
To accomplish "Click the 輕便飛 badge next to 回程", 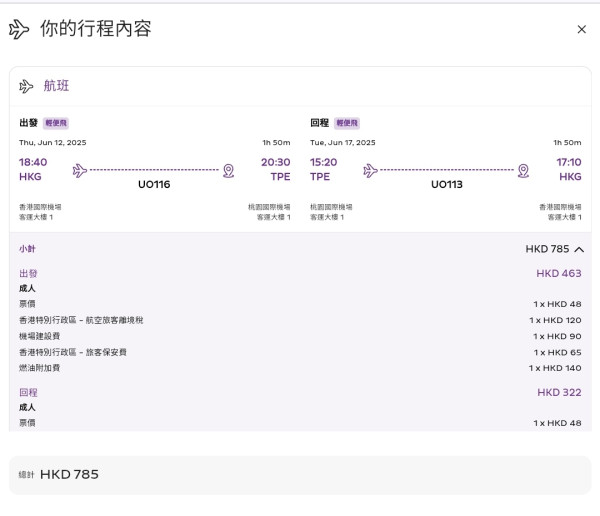I will coord(347,123).
